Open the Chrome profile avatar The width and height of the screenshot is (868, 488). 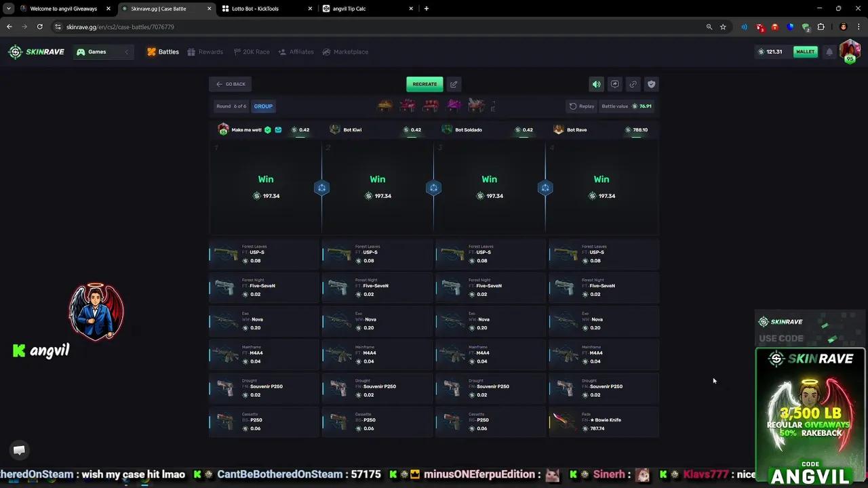843,27
